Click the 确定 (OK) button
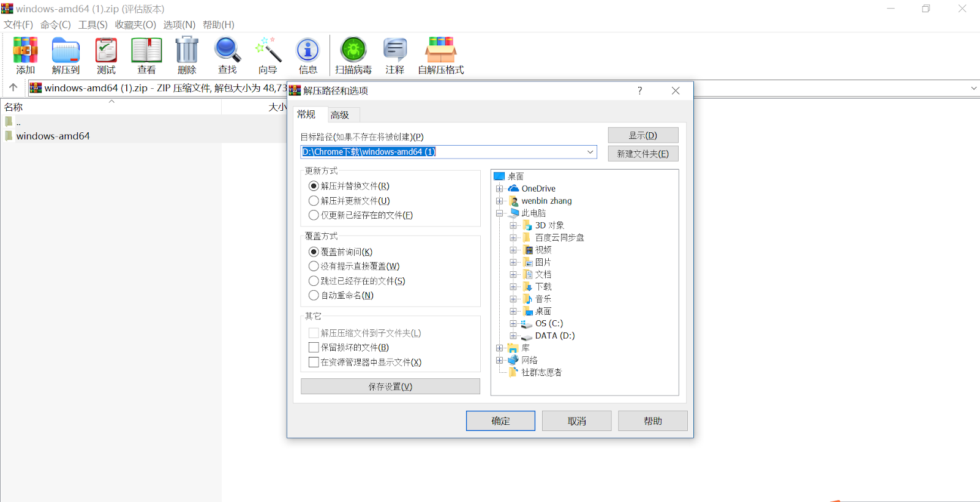 (500, 421)
